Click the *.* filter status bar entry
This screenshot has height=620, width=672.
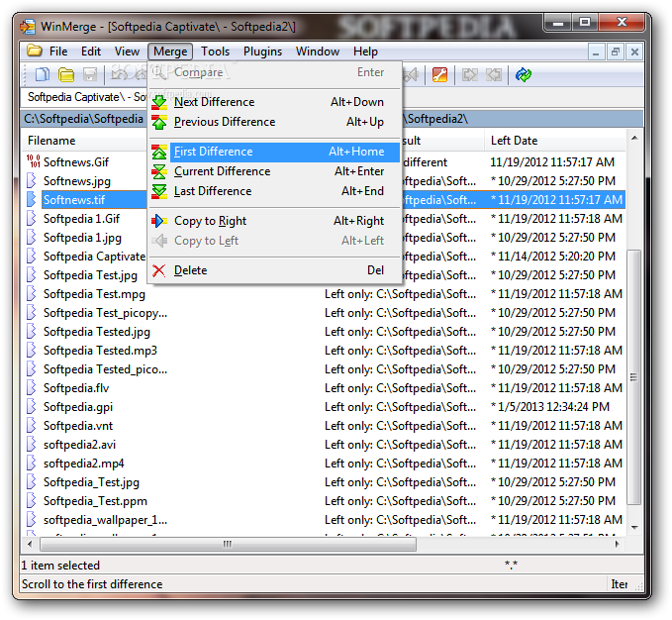tap(511, 565)
